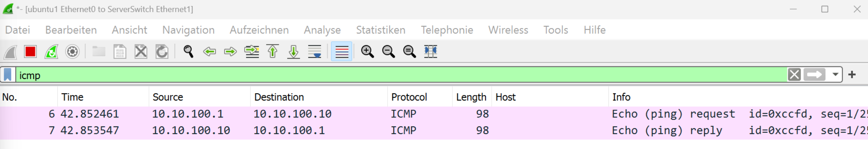Zoom in on packet text
The image size is (868, 149).
pos(367,52)
